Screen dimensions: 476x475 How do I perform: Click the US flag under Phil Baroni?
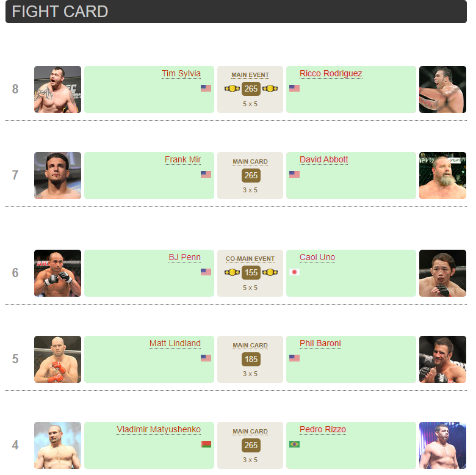294,358
